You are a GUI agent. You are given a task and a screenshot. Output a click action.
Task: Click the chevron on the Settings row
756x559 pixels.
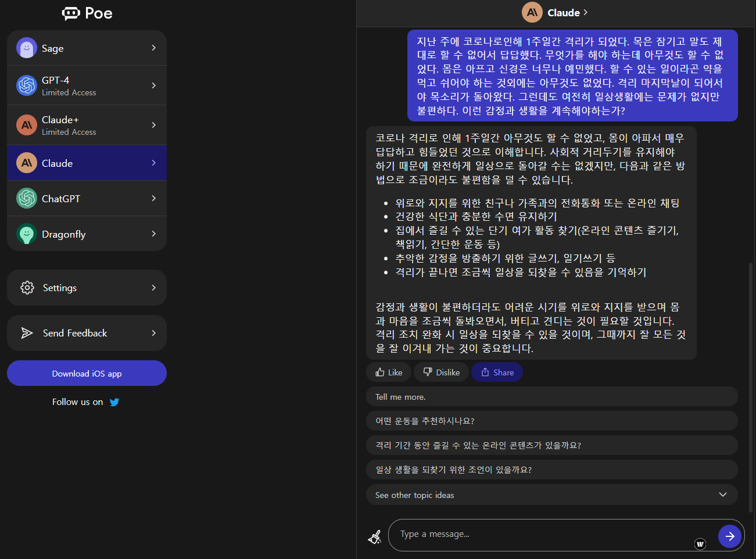coord(153,288)
